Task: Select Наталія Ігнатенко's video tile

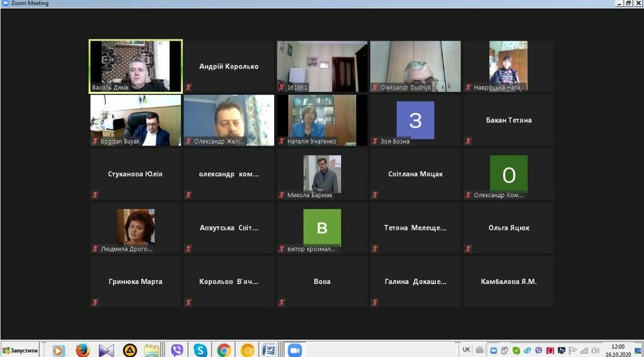Action: pyautogui.click(x=322, y=120)
